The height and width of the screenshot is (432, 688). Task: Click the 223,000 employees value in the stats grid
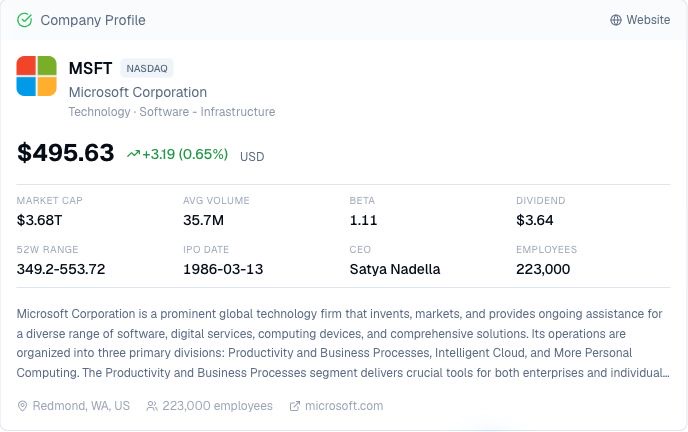pyautogui.click(x=543, y=269)
